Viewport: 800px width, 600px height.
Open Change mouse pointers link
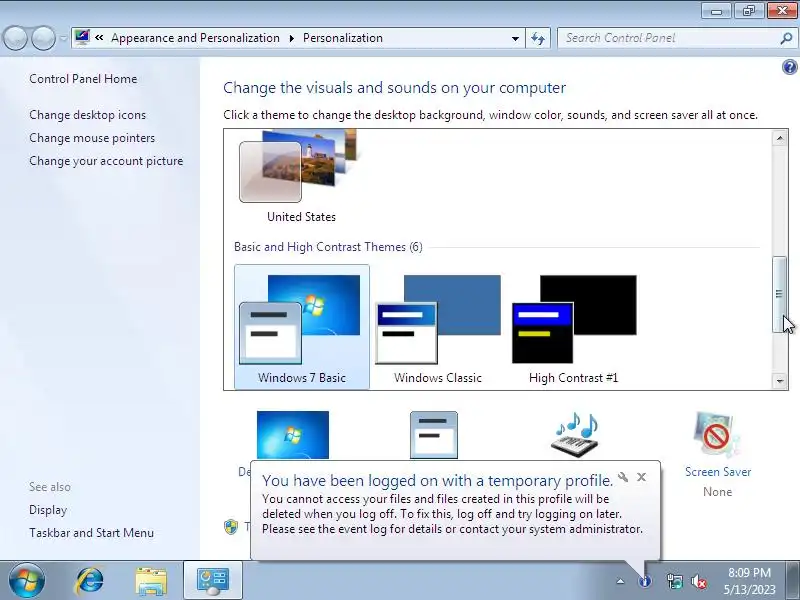(x=92, y=138)
